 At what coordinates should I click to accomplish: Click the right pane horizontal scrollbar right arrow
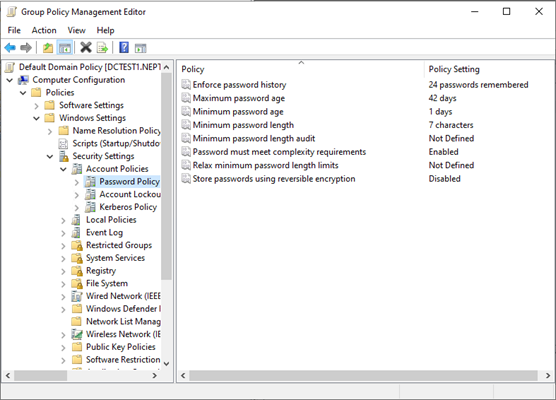[x=548, y=376]
